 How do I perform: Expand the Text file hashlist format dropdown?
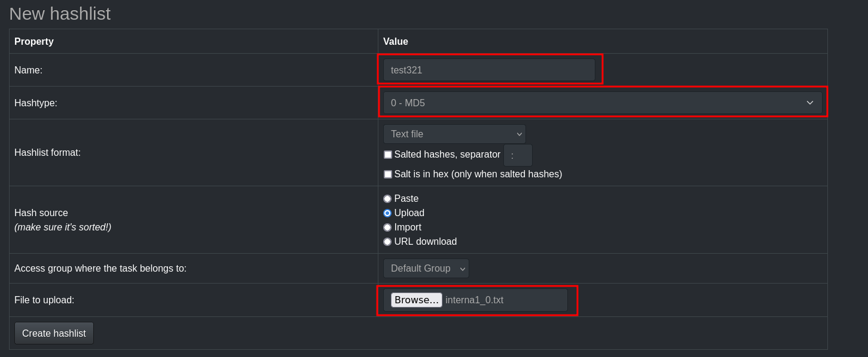(x=454, y=134)
